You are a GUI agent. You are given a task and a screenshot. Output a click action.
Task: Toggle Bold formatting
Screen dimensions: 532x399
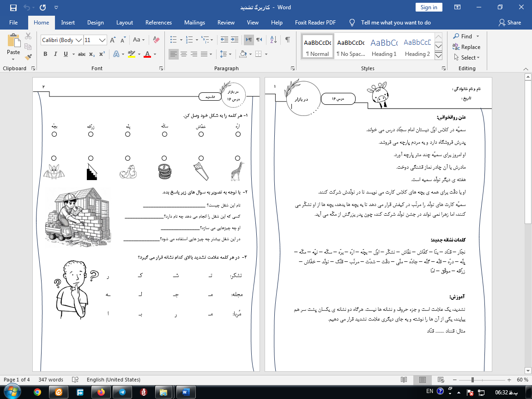tap(45, 54)
